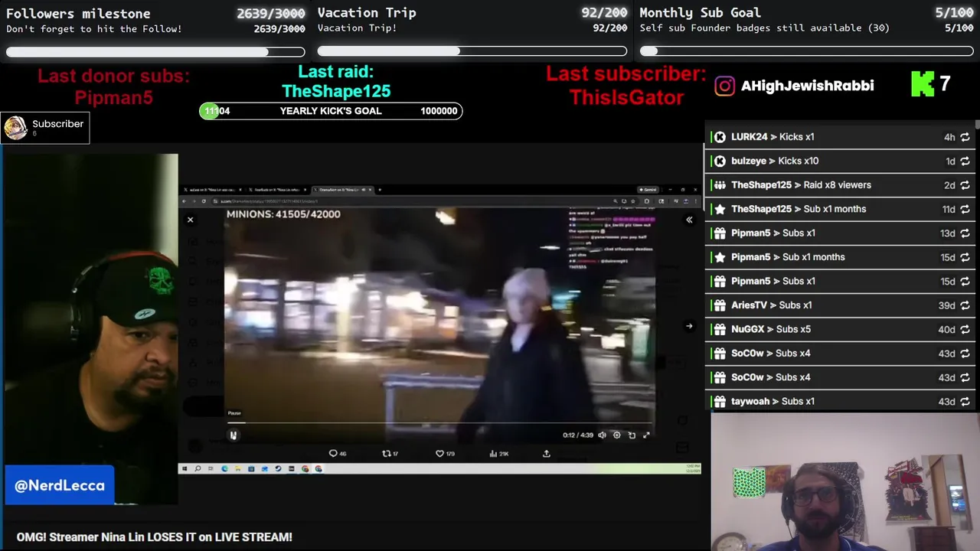This screenshot has height=551, width=980.
Task: Replay the TheShape125 raid alert
Action: 965,185
